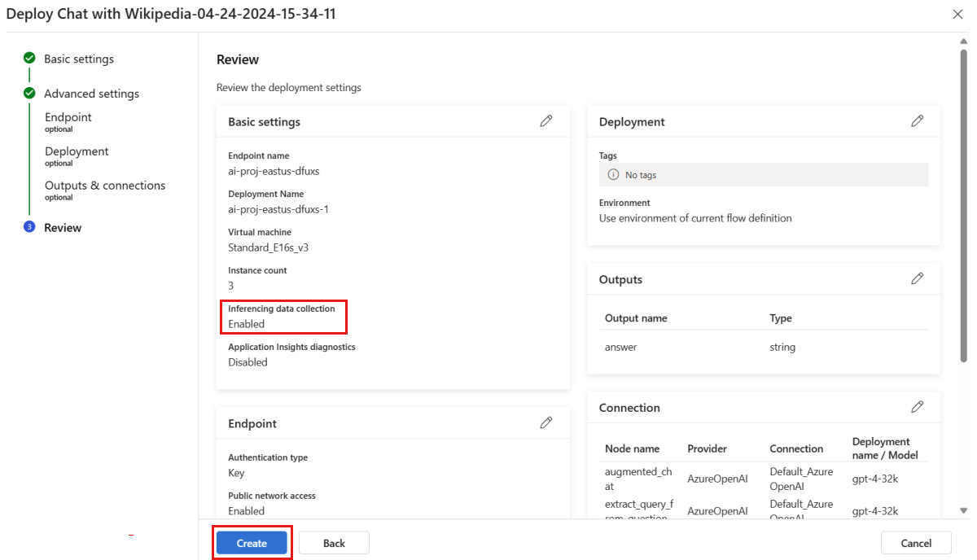977x560 pixels.
Task: Edit Basic settings with pencil icon
Action: click(x=545, y=121)
